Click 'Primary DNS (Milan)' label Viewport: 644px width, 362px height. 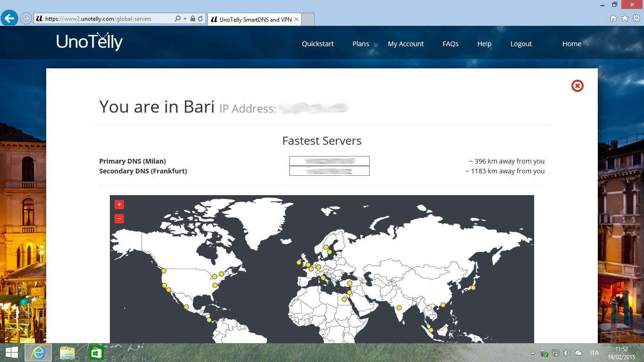pos(132,161)
